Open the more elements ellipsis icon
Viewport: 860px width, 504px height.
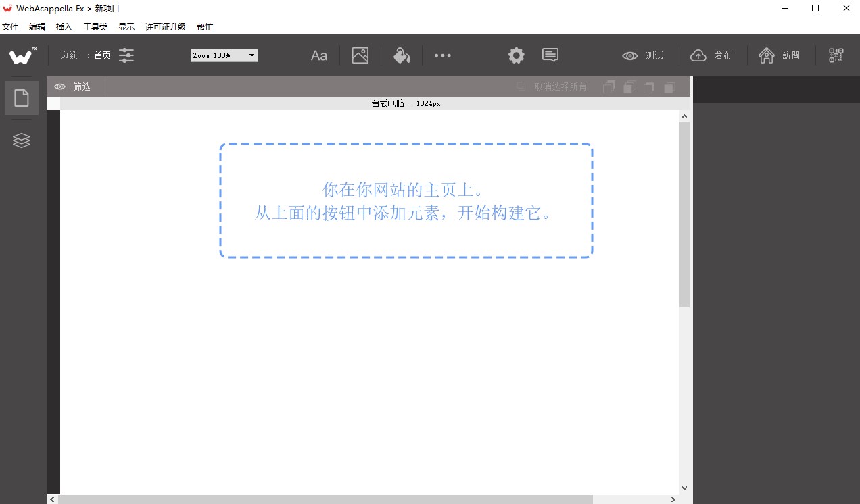(x=443, y=55)
